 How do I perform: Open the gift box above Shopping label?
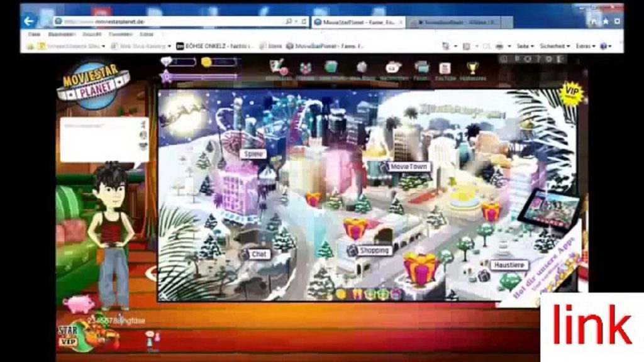coord(356,228)
